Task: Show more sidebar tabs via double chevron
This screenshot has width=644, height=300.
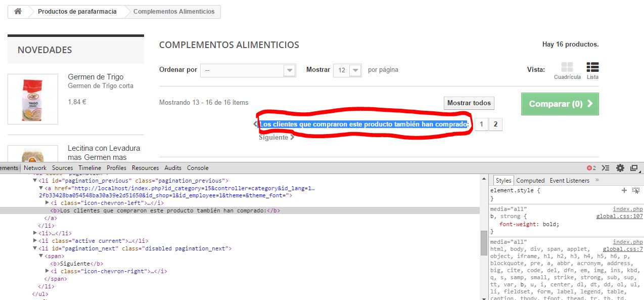Action: click(x=597, y=180)
